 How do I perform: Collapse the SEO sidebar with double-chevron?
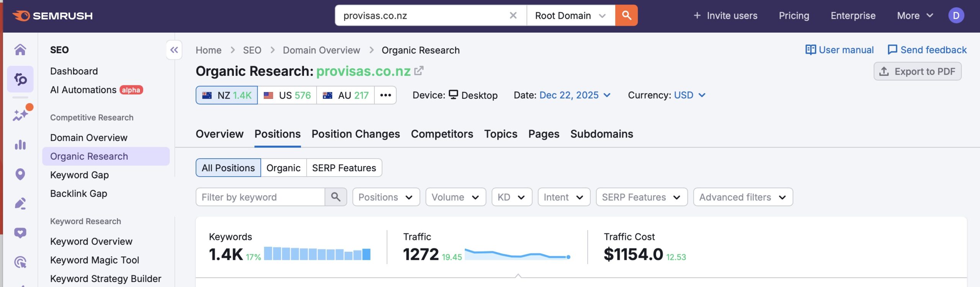174,50
